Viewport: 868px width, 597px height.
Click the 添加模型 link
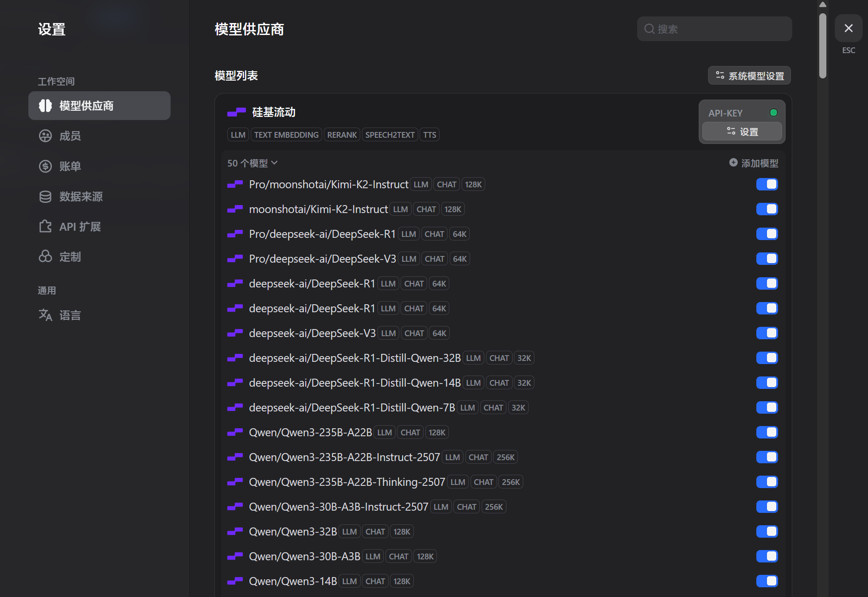click(759, 163)
